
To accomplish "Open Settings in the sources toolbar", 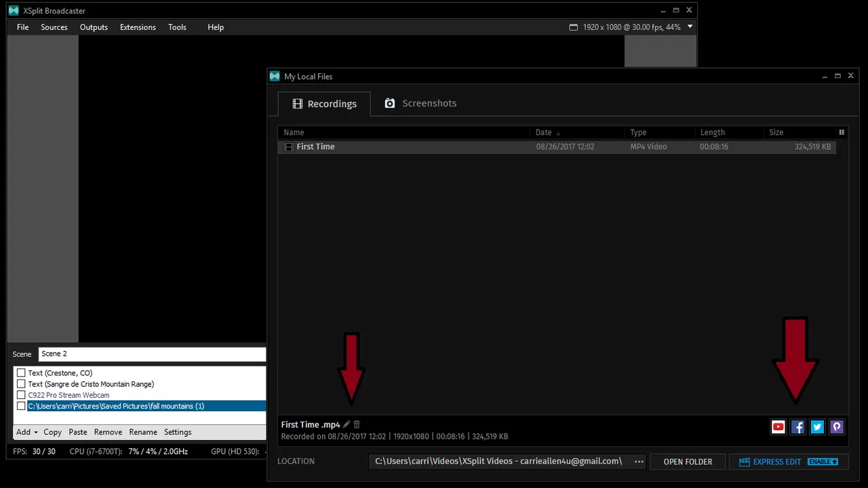I will (x=178, y=432).
